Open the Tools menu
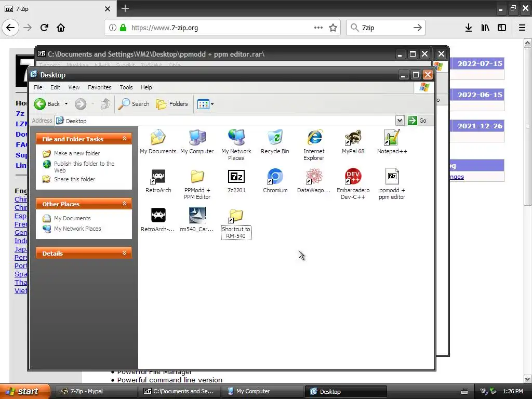Screen dimensions: 532x399 [126, 87]
